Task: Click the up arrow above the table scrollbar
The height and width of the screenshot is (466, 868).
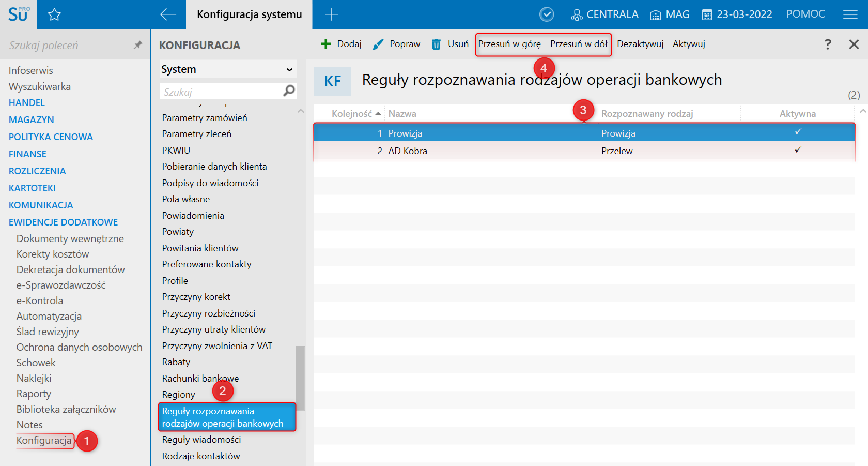Action: 863,111
